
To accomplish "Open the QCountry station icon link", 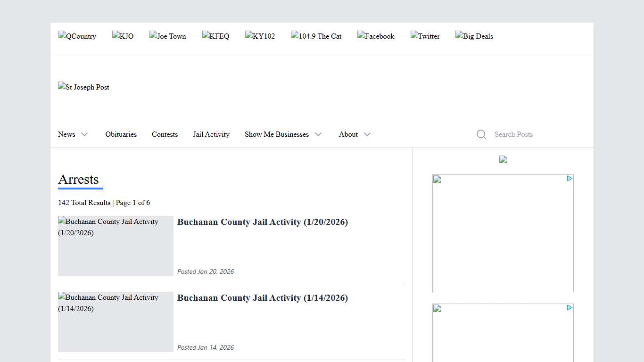I will [77, 36].
